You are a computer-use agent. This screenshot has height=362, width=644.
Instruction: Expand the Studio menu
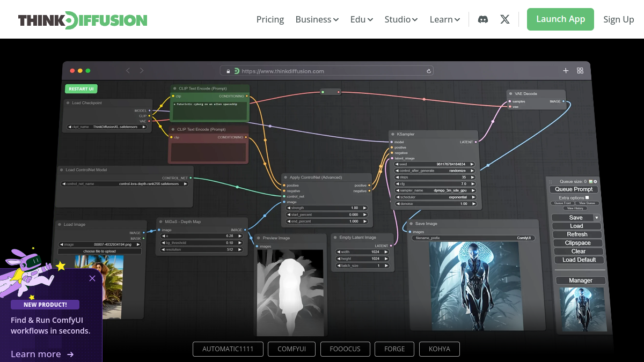401,19
